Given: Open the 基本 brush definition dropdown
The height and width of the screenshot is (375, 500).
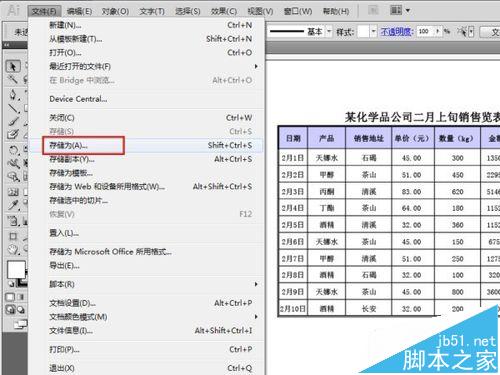Looking at the screenshot, I should [329, 32].
